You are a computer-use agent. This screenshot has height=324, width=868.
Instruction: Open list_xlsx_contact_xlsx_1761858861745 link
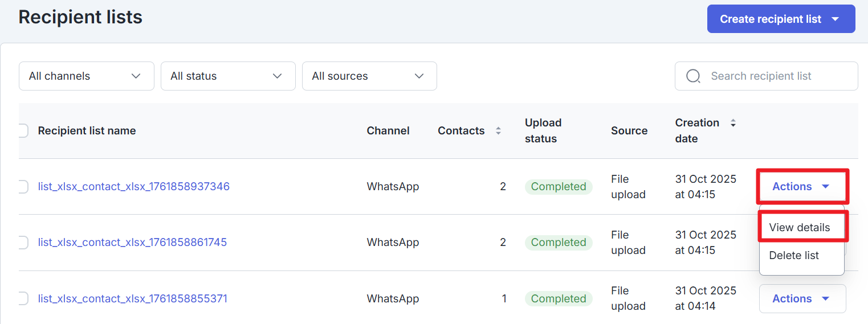(132, 243)
